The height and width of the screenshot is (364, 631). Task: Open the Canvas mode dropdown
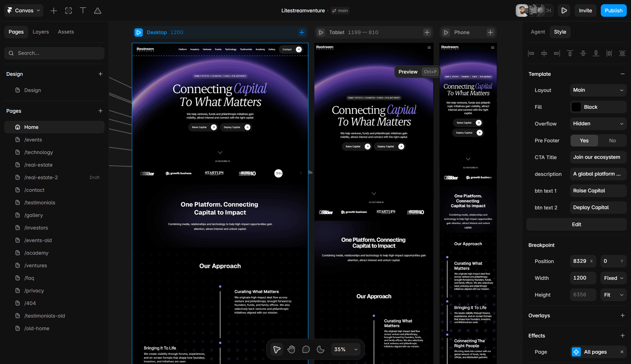pos(24,10)
